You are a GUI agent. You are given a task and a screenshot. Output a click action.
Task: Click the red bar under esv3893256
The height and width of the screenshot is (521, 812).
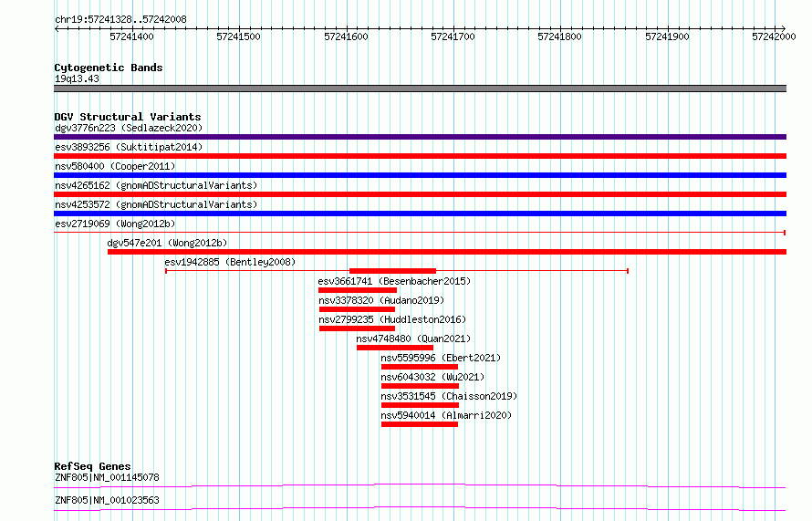[420, 156]
